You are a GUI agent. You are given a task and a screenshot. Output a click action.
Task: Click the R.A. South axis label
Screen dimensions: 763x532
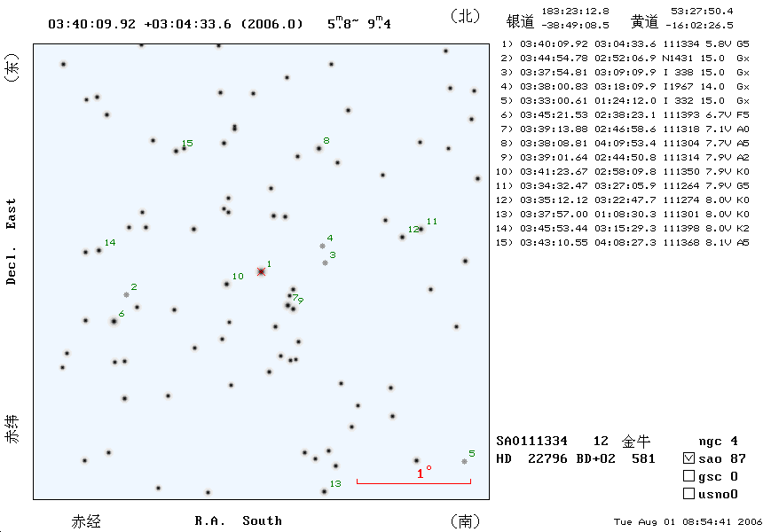(239, 520)
